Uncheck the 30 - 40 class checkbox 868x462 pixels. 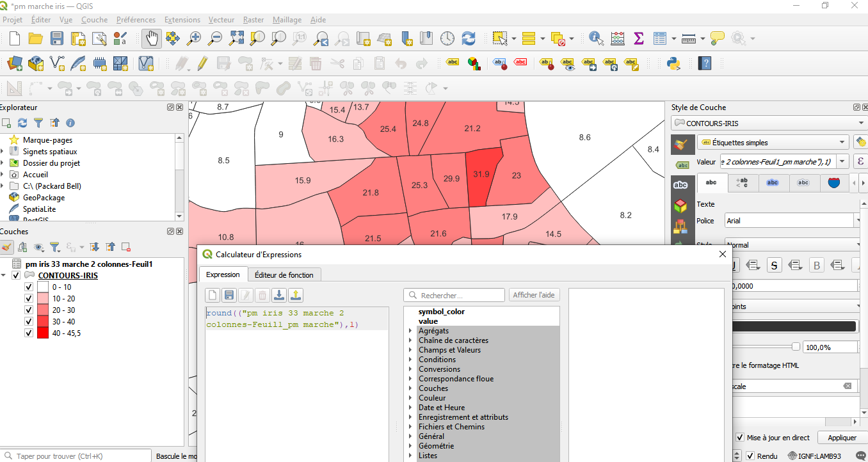(x=28, y=322)
